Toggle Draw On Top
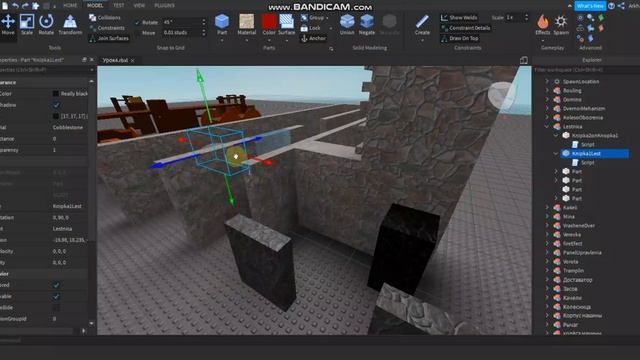This screenshot has width=640, height=360. [x=459, y=38]
